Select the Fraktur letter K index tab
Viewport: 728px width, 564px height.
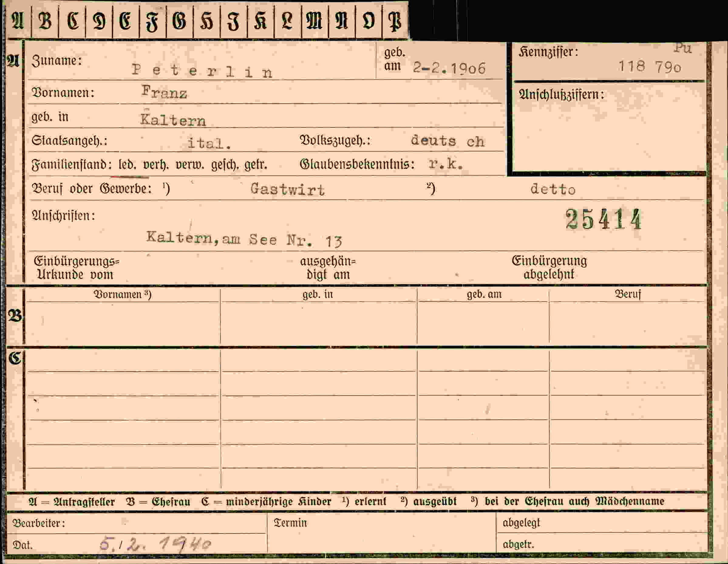click(261, 21)
